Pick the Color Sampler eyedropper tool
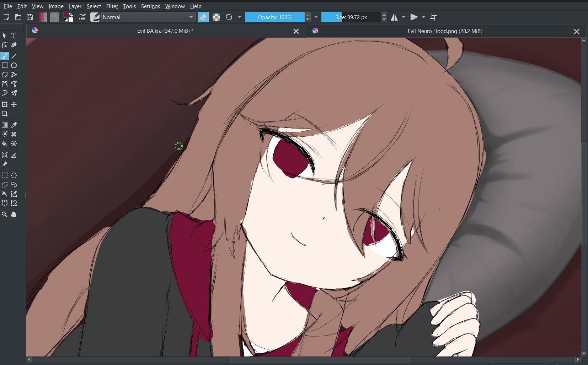The image size is (588, 365). [x=14, y=125]
